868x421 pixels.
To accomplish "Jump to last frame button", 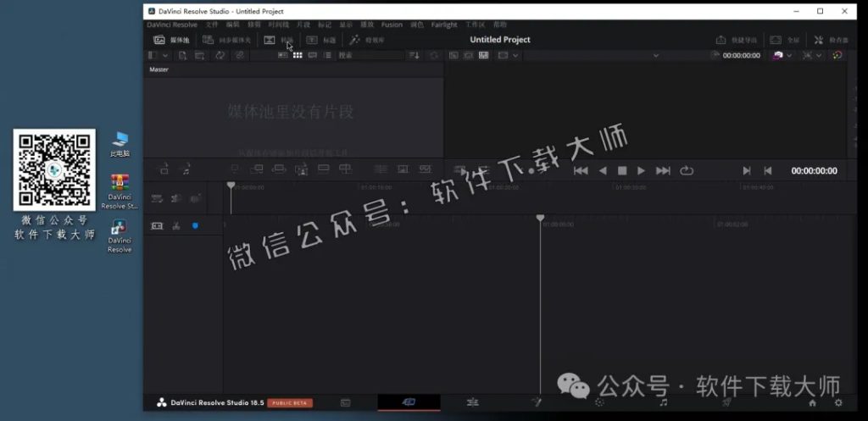I will click(x=663, y=171).
